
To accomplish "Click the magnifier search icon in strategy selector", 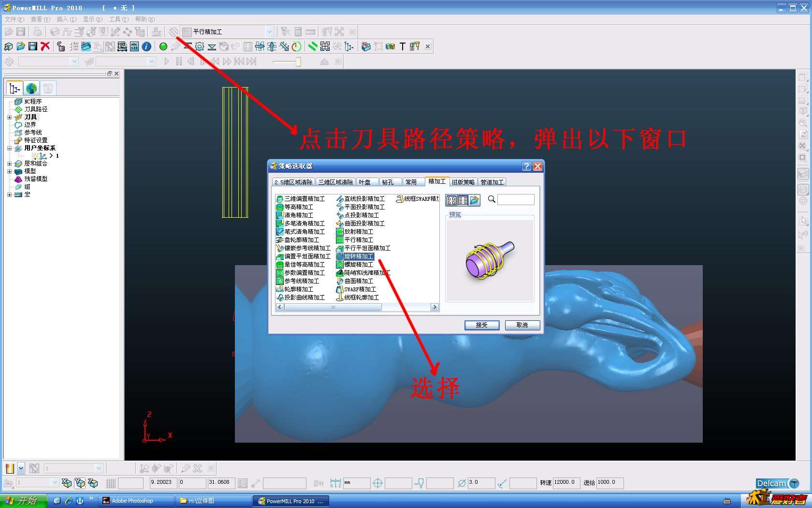I will [492, 199].
